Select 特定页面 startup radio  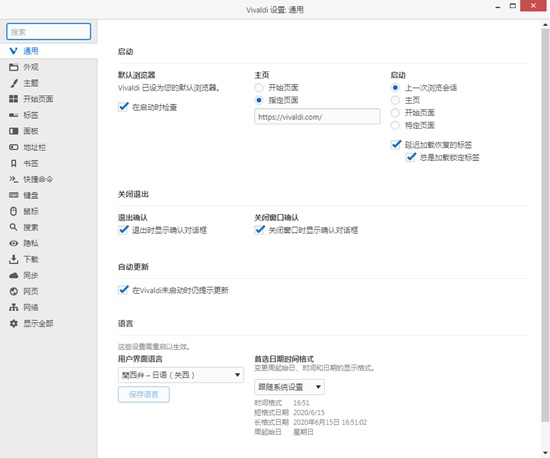coord(395,125)
